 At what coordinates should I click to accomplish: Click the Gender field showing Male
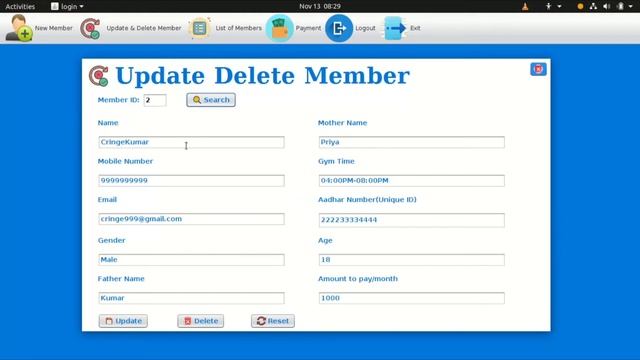[x=191, y=260]
